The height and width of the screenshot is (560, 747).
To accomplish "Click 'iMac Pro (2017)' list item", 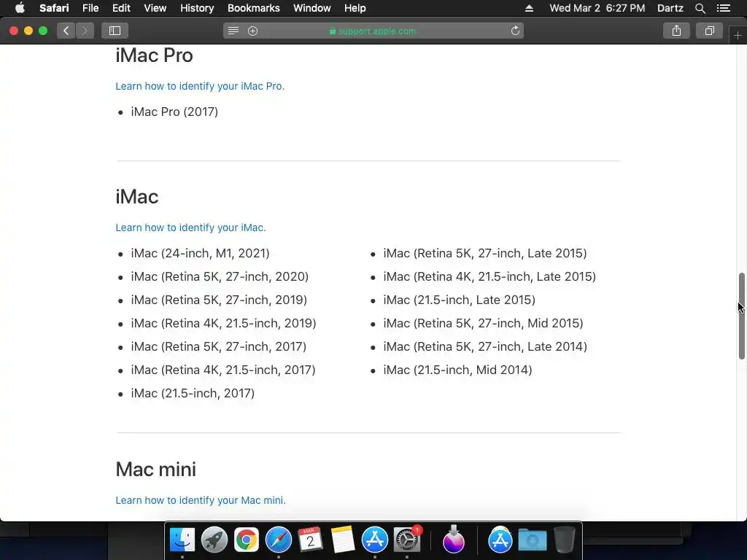I will coord(174,112).
